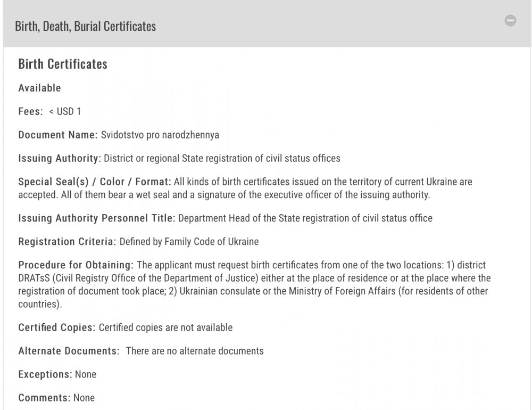This screenshot has height=410, width=532.
Task: Click the Exceptions label
Action: point(45,374)
